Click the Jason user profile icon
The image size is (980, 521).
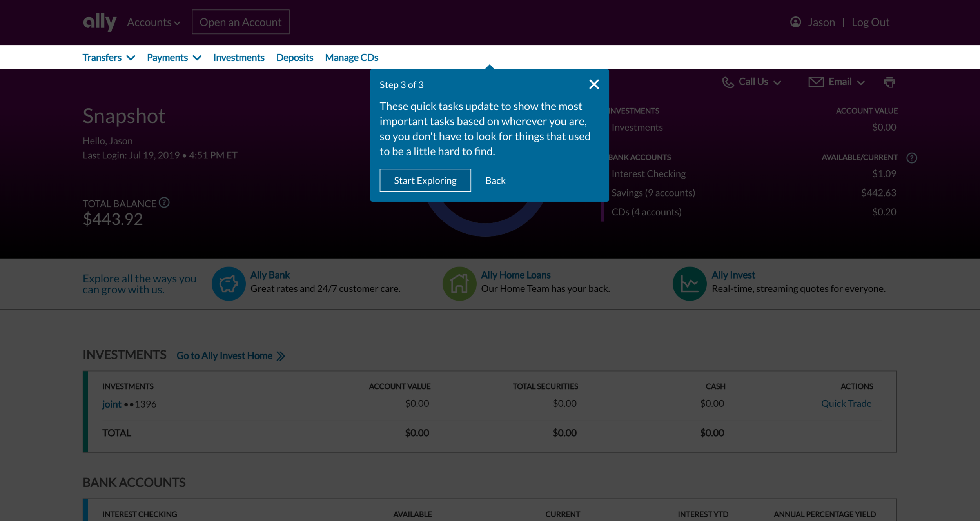point(795,22)
